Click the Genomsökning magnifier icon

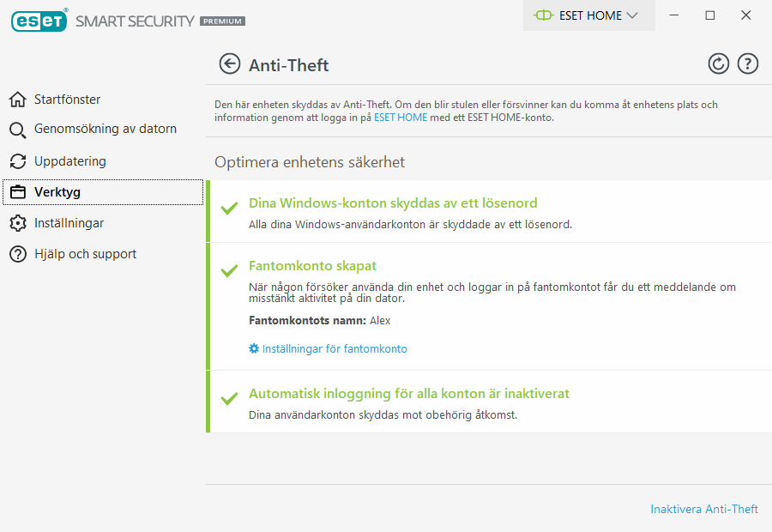point(18,130)
